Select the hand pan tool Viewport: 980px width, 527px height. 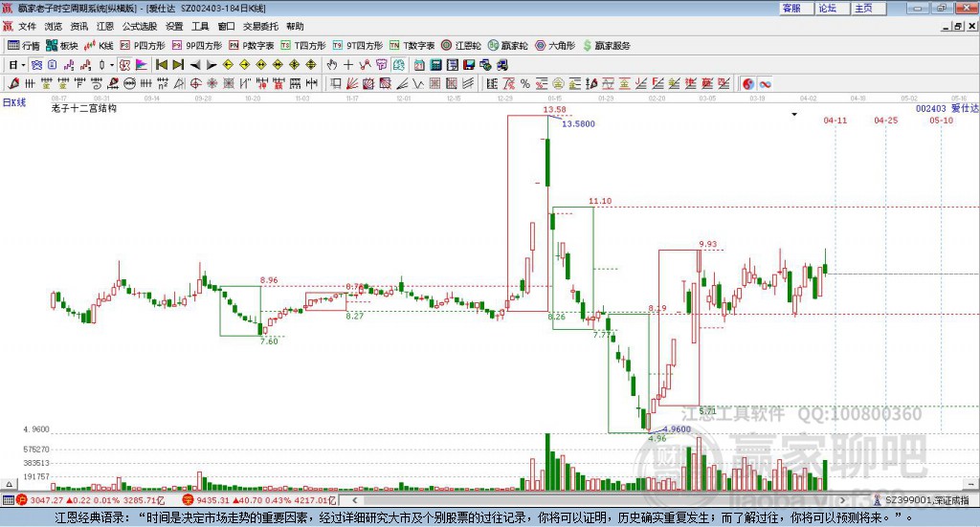[332, 65]
